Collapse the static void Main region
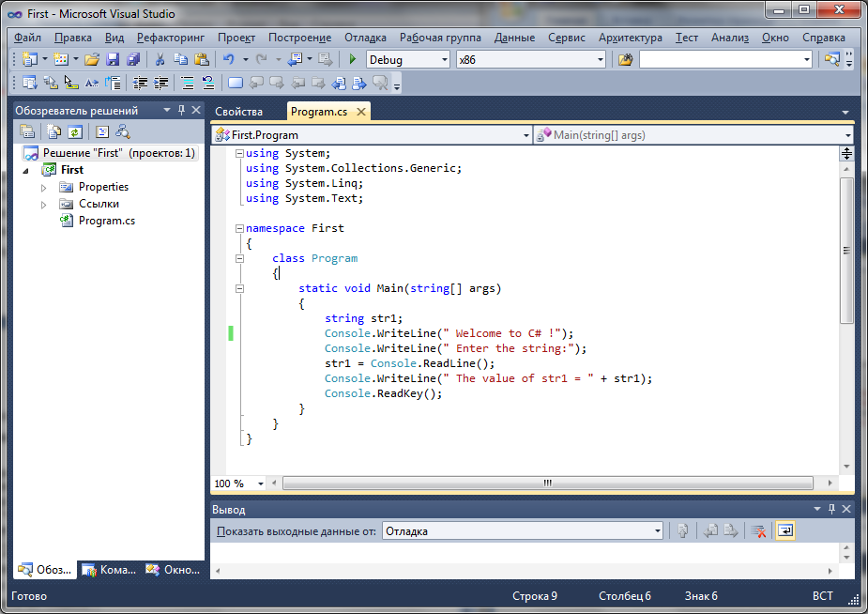The width and height of the screenshot is (868, 614). tap(239, 288)
